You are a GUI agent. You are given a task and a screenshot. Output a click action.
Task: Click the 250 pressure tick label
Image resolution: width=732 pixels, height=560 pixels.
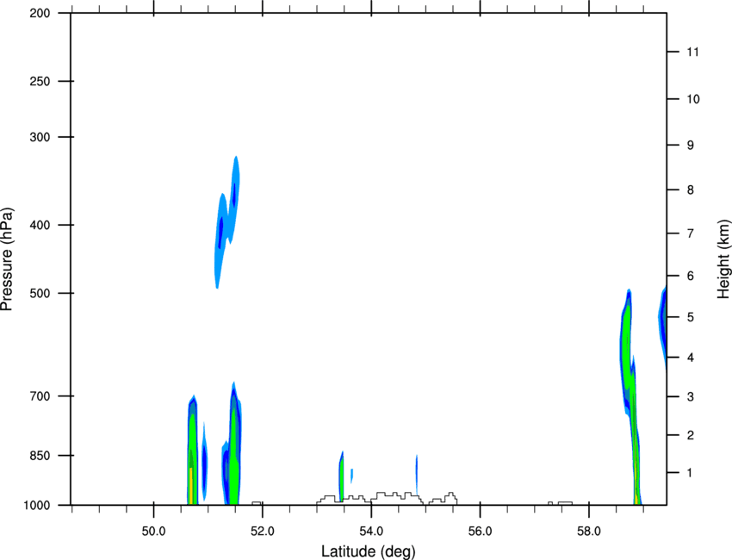40,81
